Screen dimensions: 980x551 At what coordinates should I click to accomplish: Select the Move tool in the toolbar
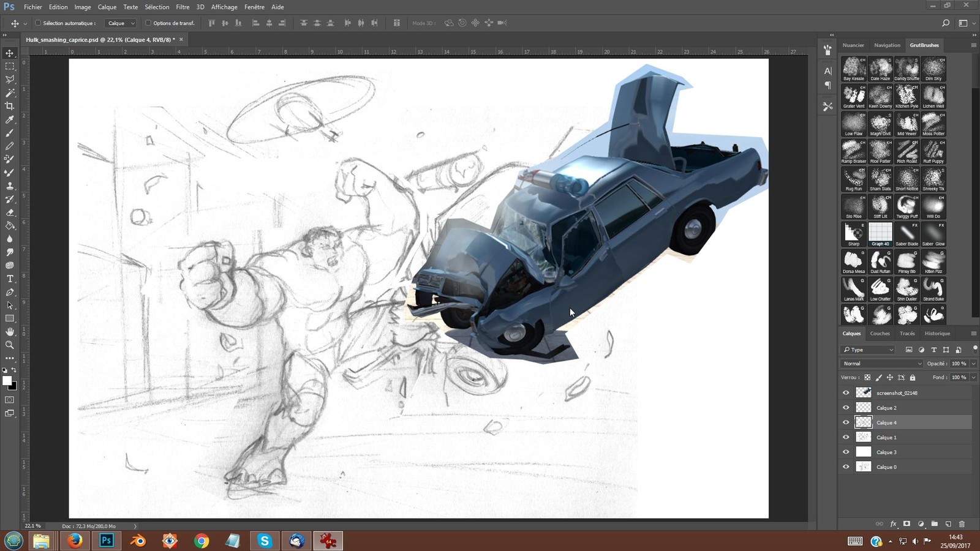point(10,53)
